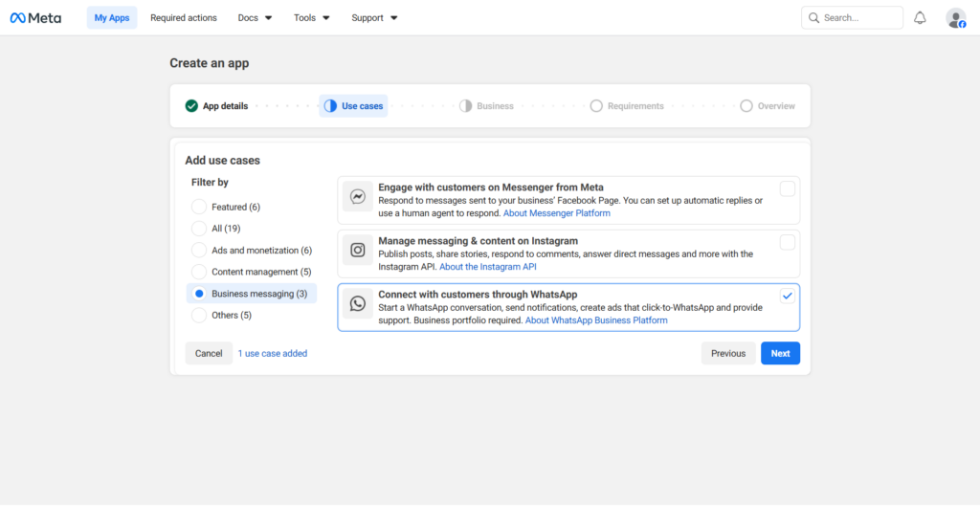Viewport: 980px width, 506px height.
Task: Expand the Docs dropdown menu
Action: pyautogui.click(x=255, y=17)
